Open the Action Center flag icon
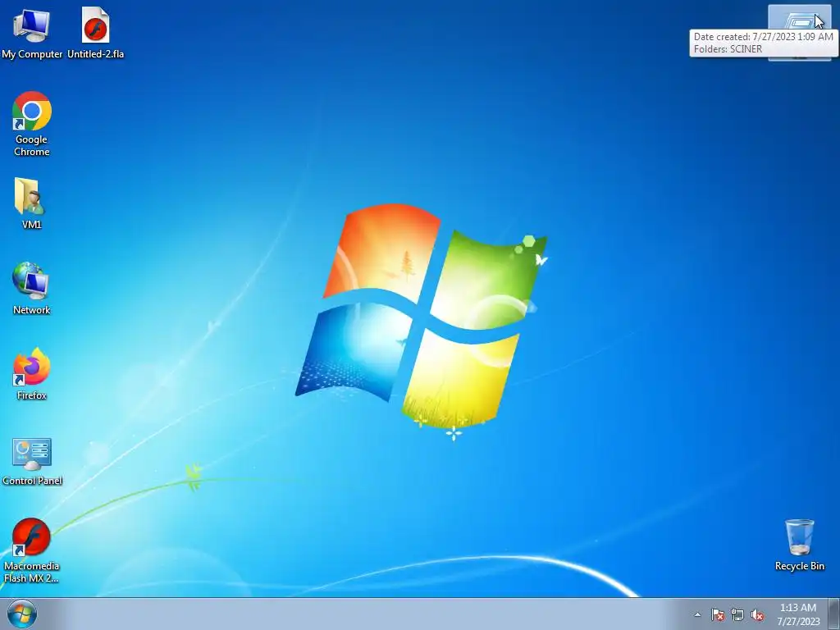 (x=717, y=614)
